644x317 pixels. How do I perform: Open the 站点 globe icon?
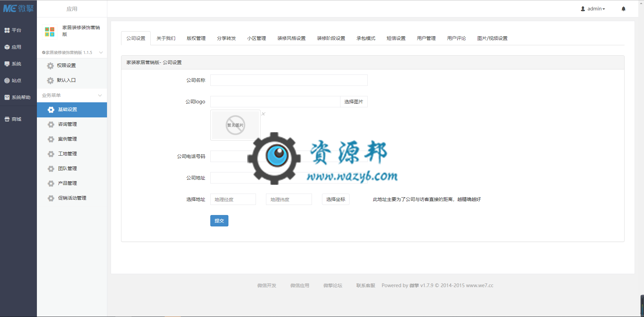point(7,81)
